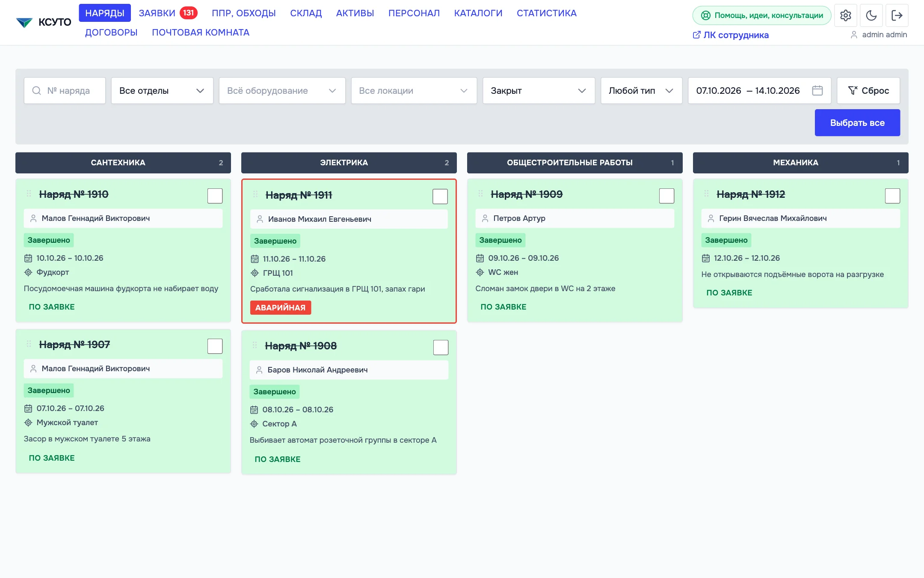Check the box on Наряд № 1908
This screenshot has height=578, width=924.
(441, 347)
